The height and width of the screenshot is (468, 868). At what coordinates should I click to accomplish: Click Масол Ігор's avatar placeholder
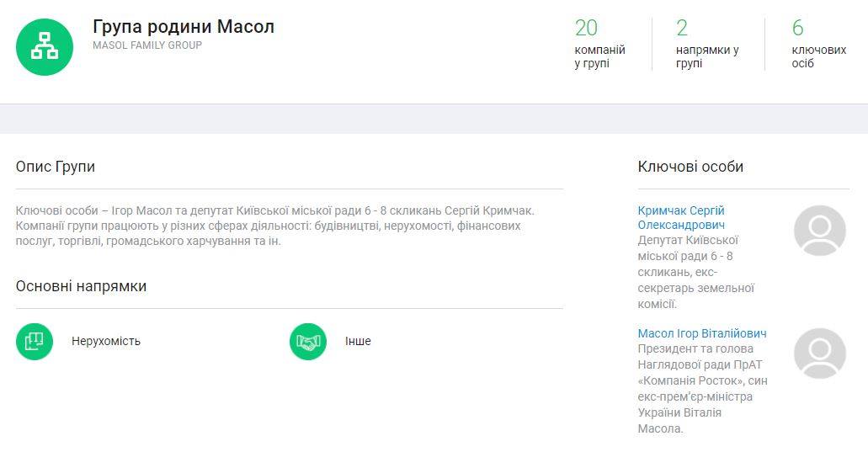(819, 354)
